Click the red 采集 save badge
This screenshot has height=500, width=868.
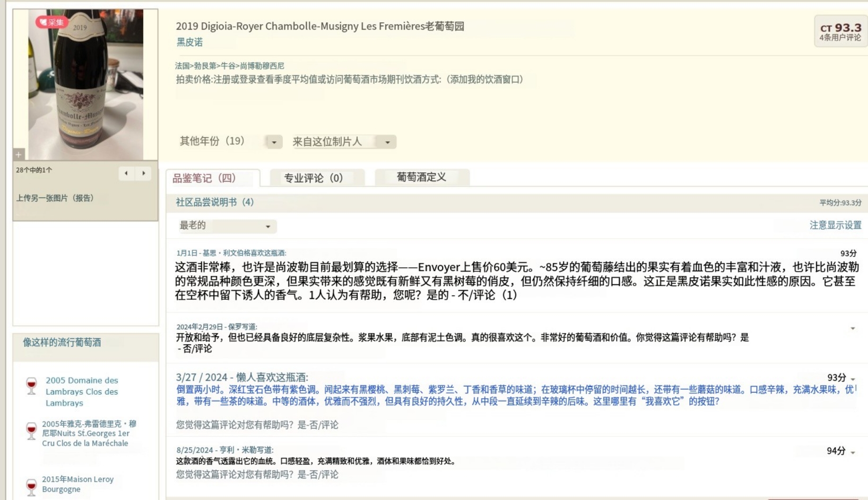52,22
